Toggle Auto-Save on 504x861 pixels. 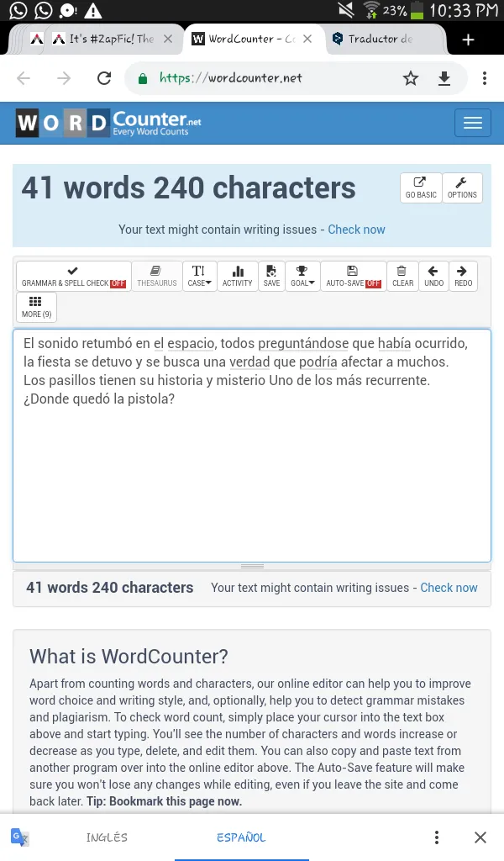(353, 276)
